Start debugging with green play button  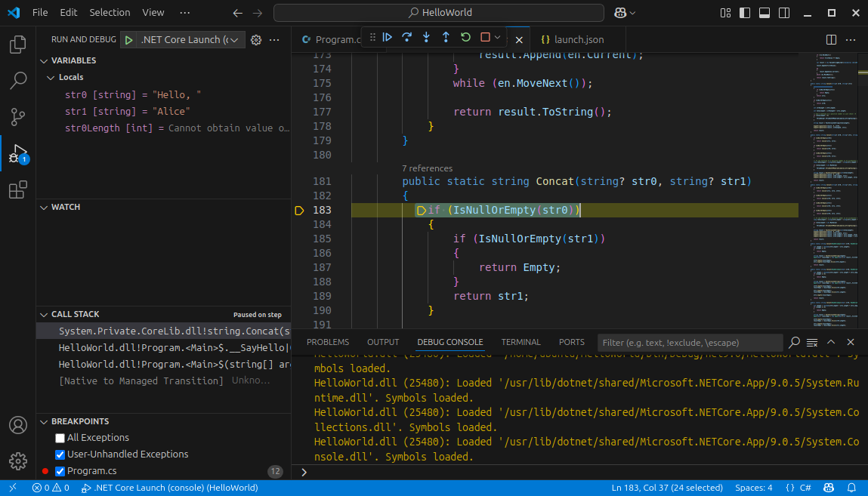pyautogui.click(x=129, y=40)
